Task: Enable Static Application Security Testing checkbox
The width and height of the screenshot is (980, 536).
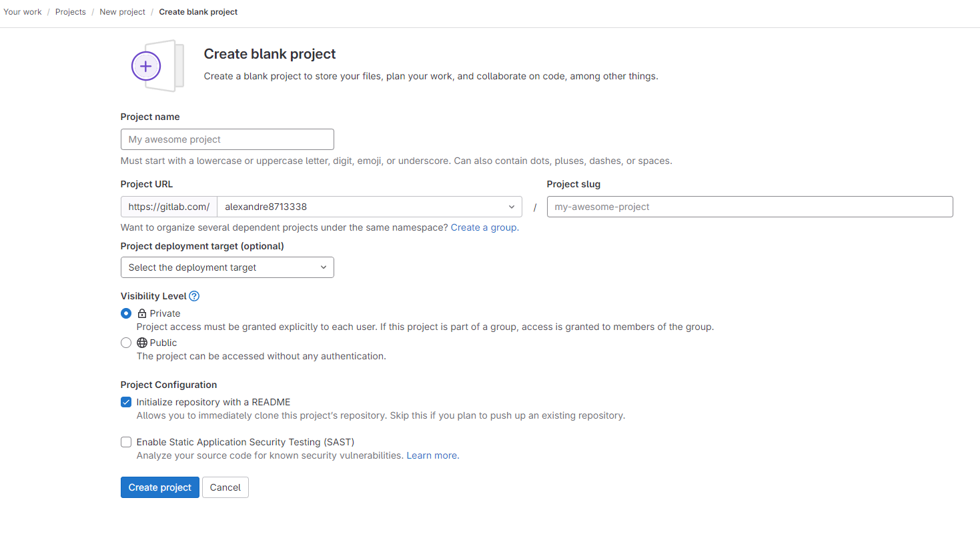Action: click(x=126, y=442)
